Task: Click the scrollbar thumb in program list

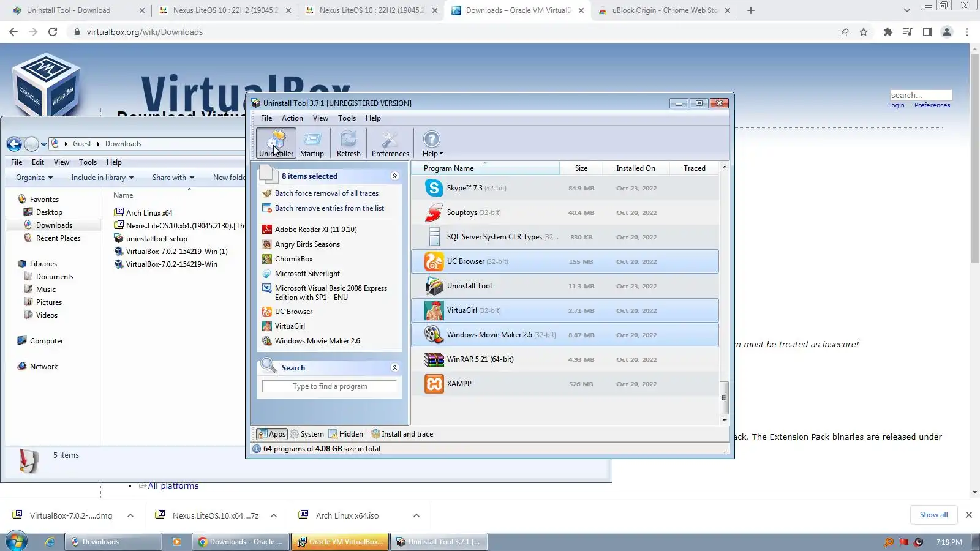Action: click(724, 398)
